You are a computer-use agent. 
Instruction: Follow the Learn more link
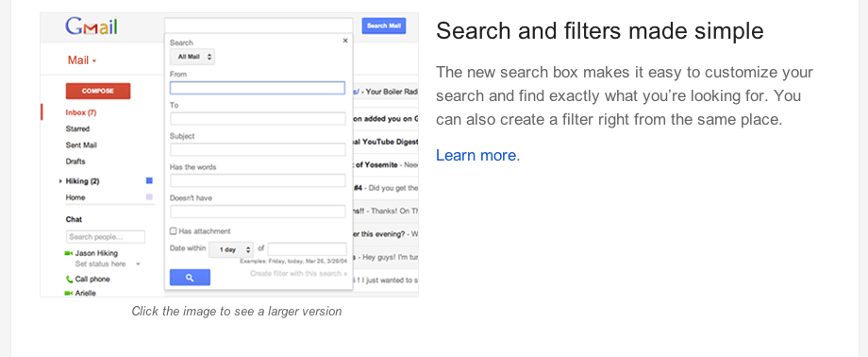click(477, 155)
